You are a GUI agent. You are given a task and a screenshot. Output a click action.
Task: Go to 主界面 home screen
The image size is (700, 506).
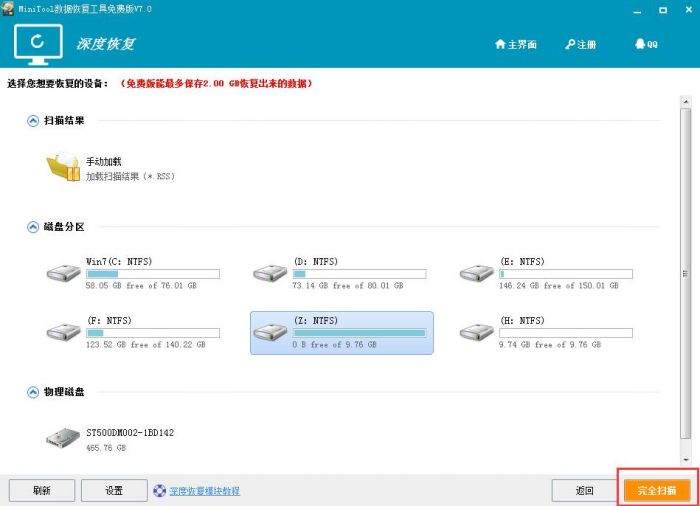point(516,44)
